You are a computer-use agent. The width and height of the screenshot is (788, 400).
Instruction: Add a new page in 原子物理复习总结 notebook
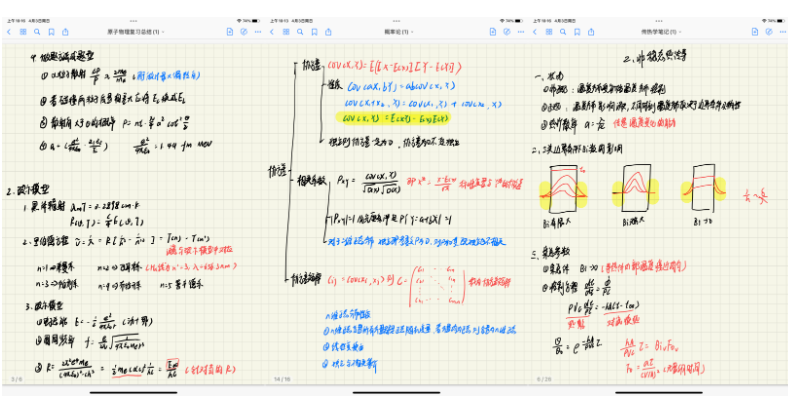pos(228,32)
